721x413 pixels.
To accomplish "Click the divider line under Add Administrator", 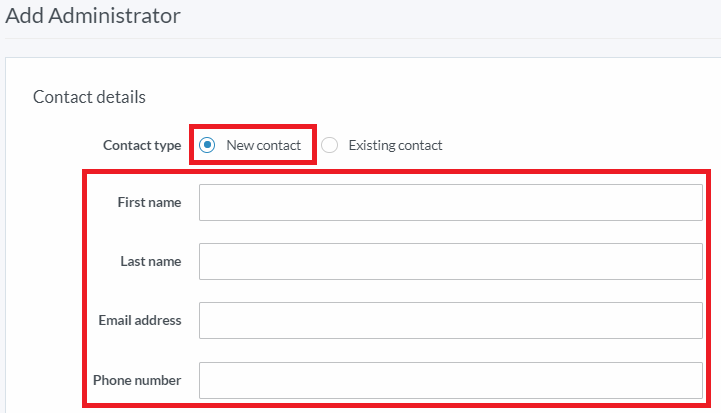I will tap(363, 39).
